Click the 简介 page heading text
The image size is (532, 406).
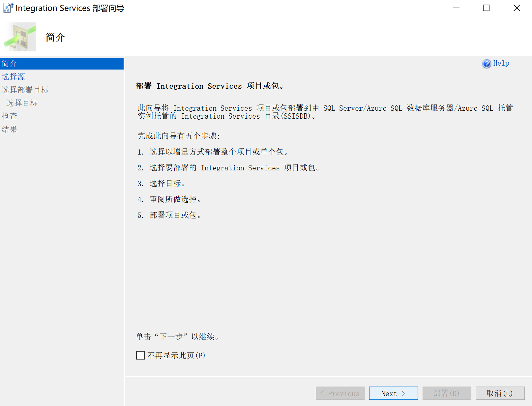click(x=55, y=37)
